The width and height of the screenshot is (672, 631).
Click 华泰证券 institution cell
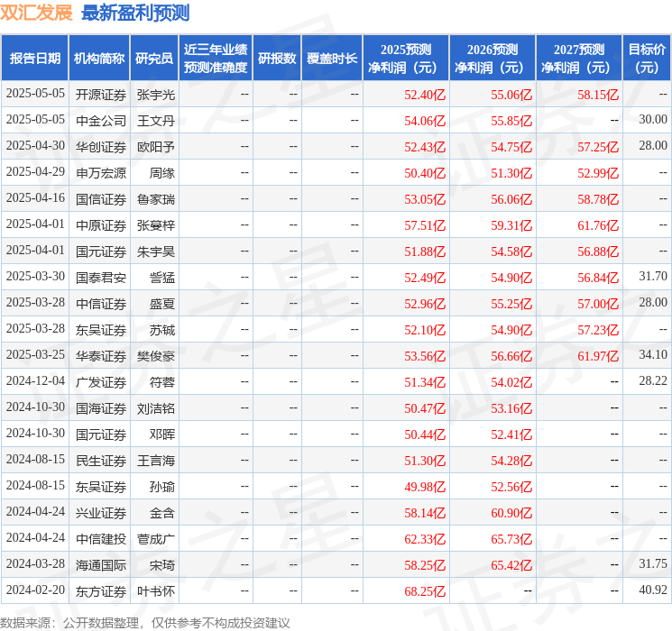pos(101,356)
